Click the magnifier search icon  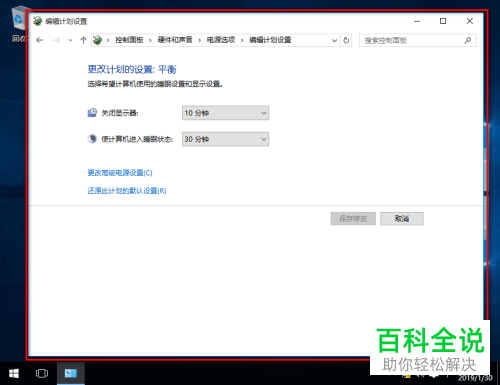pos(468,40)
